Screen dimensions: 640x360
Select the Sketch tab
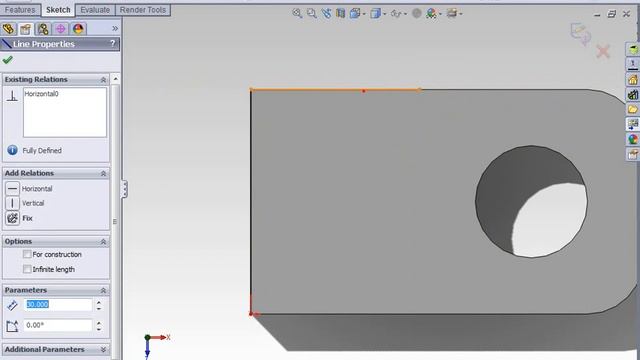(x=58, y=10)
